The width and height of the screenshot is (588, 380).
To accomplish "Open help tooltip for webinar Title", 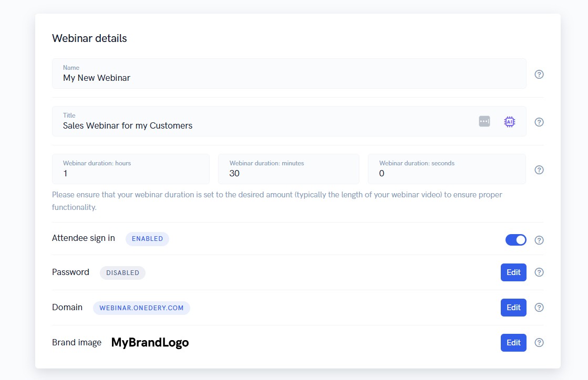I will [539, 122].
